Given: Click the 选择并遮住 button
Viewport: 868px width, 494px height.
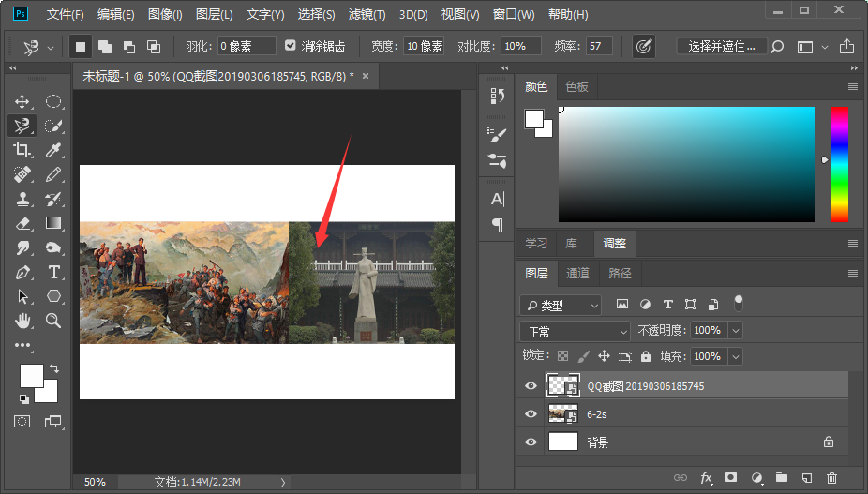Looking at the screenshot, I should point(722,47).
